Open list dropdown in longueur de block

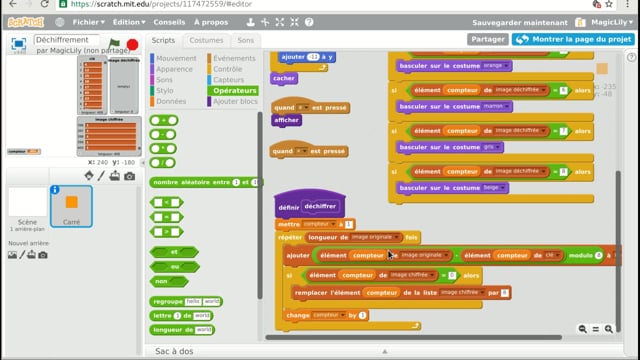click(x=375, y=237)
